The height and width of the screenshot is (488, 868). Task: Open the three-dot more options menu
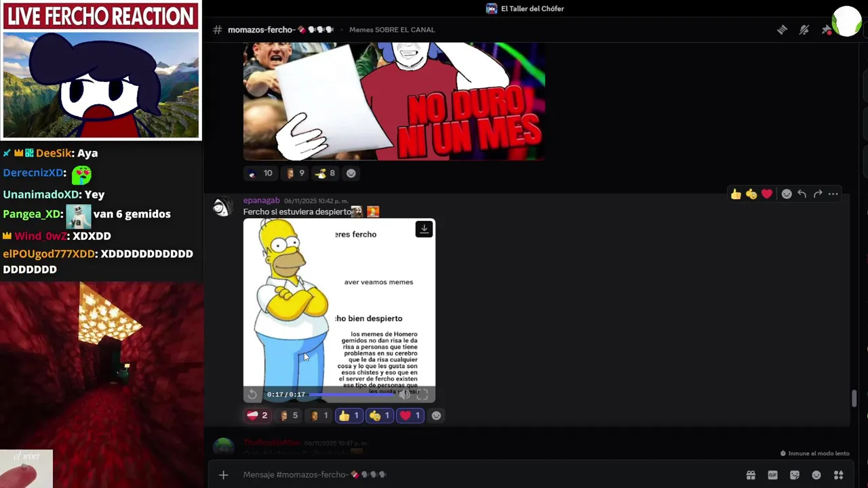833,195
